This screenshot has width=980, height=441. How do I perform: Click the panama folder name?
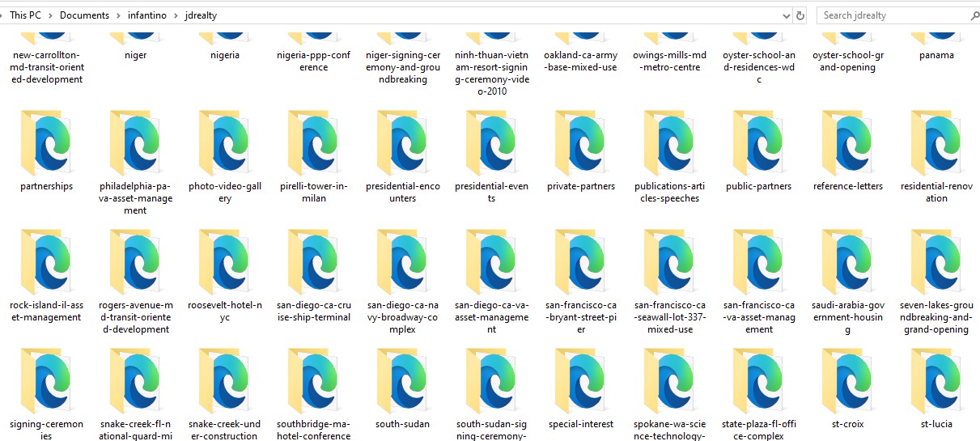[x=936, y=55]
